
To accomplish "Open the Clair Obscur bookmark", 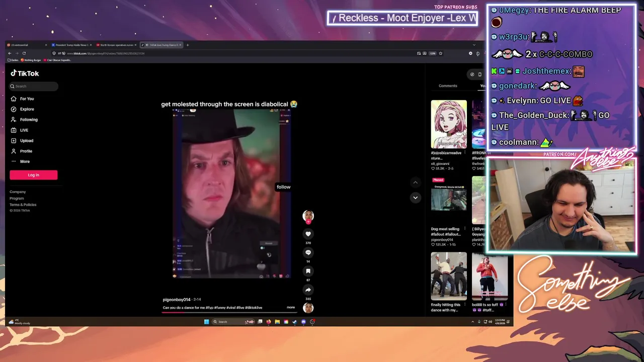I will [58, 60].
